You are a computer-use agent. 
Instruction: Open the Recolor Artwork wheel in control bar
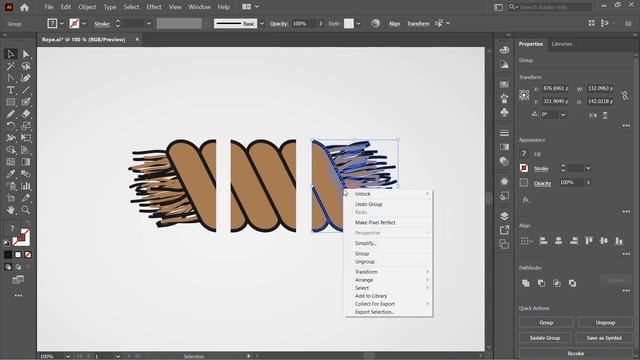pyautogui.click(x=376, y=24)
